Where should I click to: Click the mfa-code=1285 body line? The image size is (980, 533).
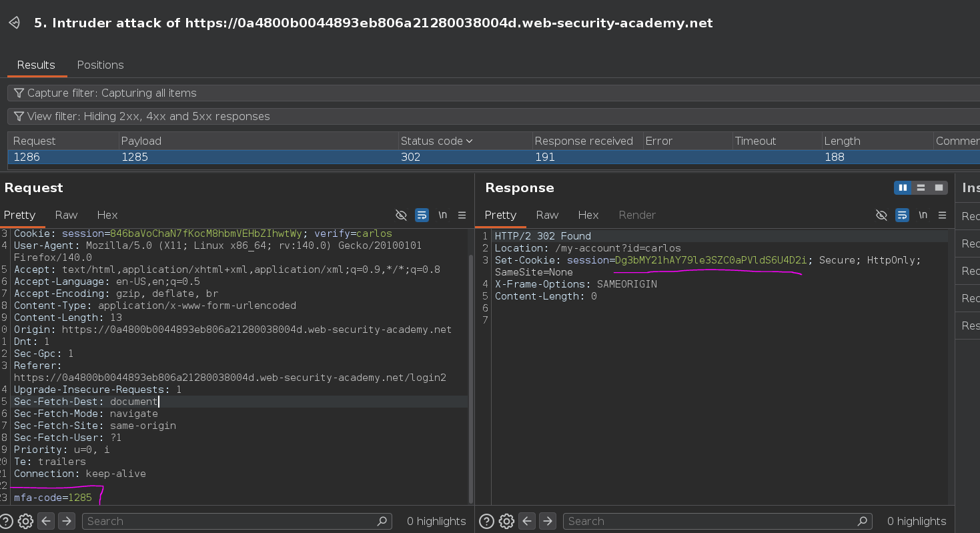coord(53,498)
